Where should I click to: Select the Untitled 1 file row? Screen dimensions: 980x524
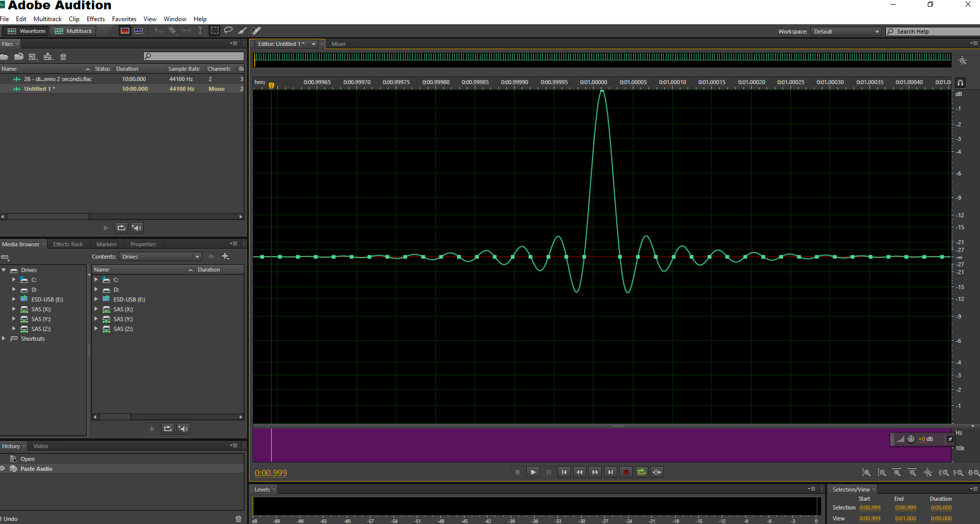click(x=122, y=89)
